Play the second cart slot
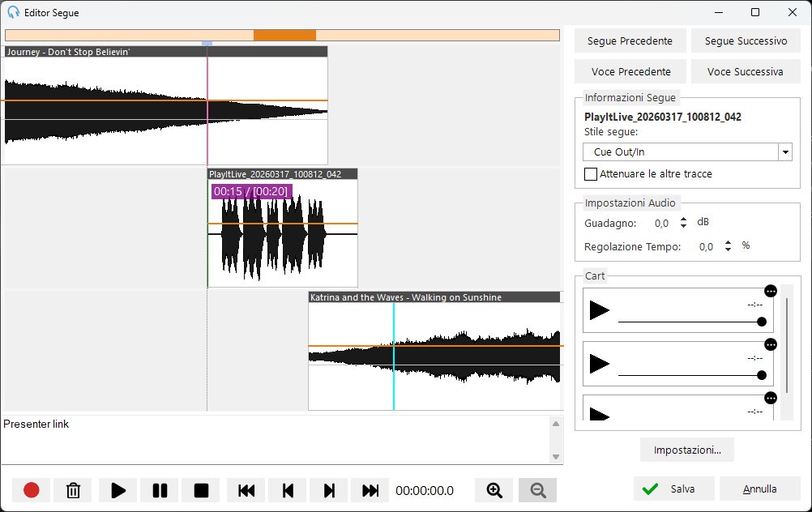 click(x=600, y=364)
